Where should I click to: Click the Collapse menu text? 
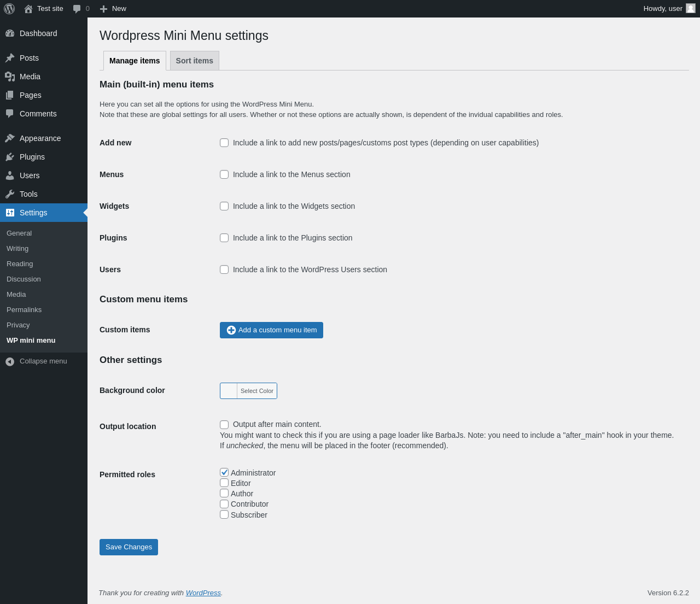tap(43, 361)
